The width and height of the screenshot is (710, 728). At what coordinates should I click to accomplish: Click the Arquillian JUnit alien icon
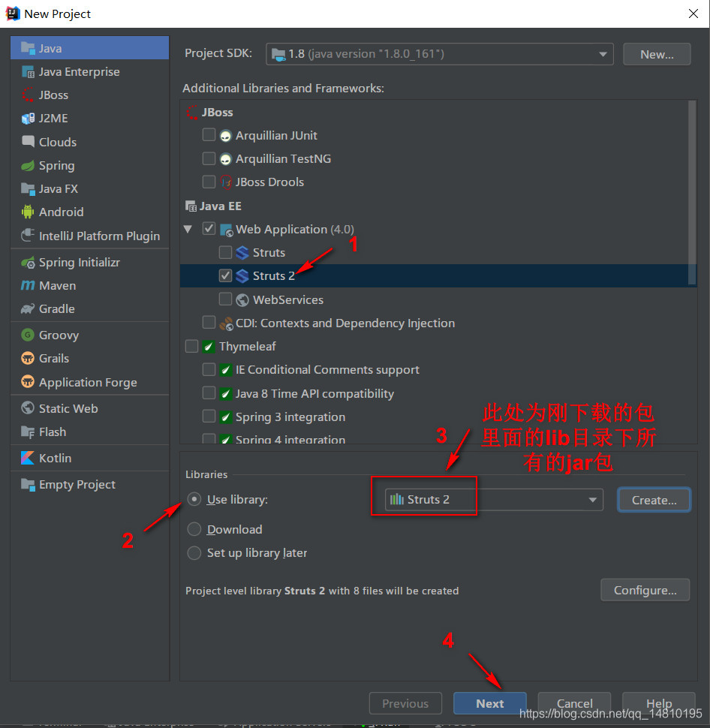[x=226, y=136]
